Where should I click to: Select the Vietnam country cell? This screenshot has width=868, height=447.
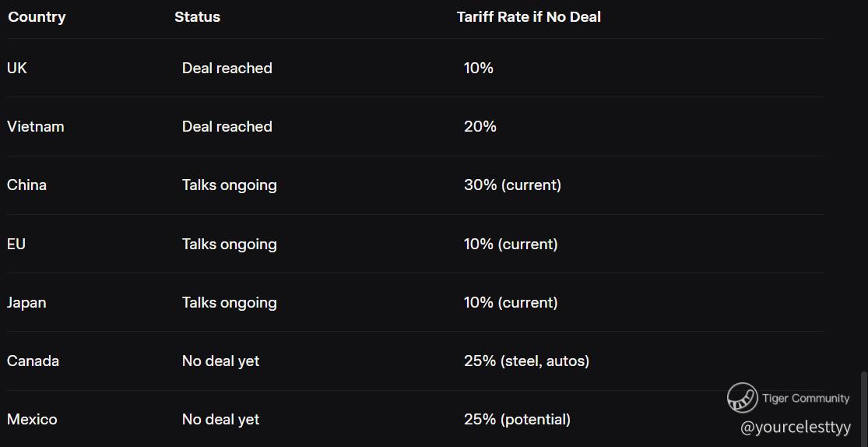[x=36, y=127]
